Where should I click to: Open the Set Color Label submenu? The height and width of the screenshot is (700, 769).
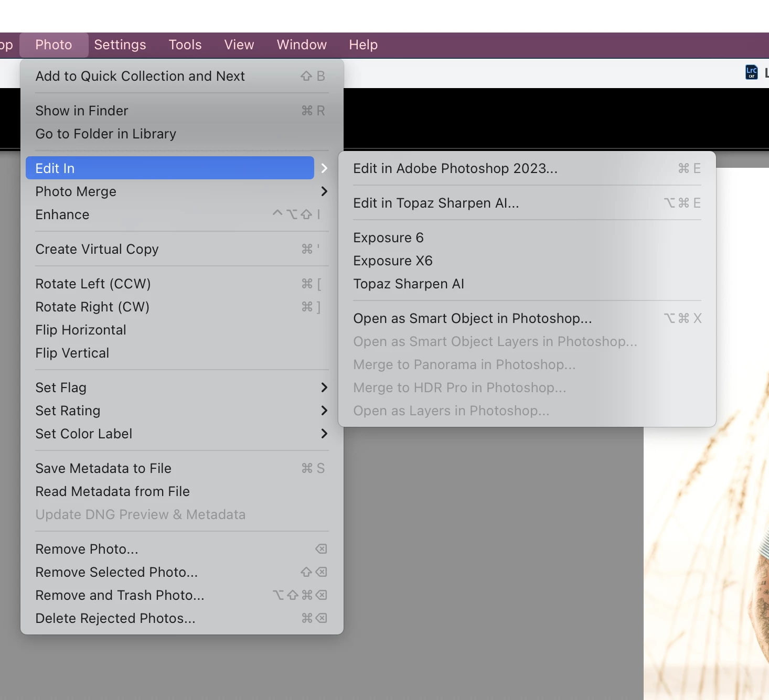coord(181,434)
